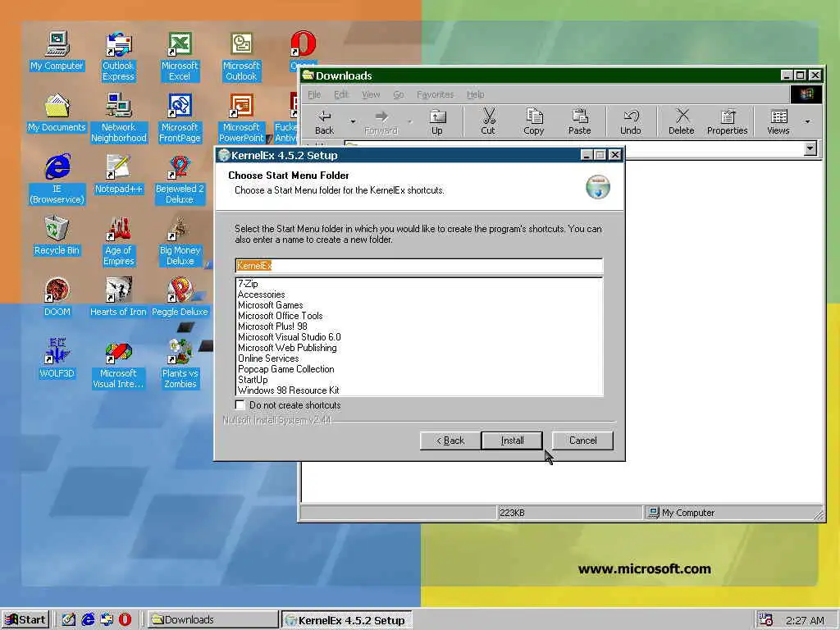
Task: Click Undo in Downloads toolbar
Action: point(631,122)
